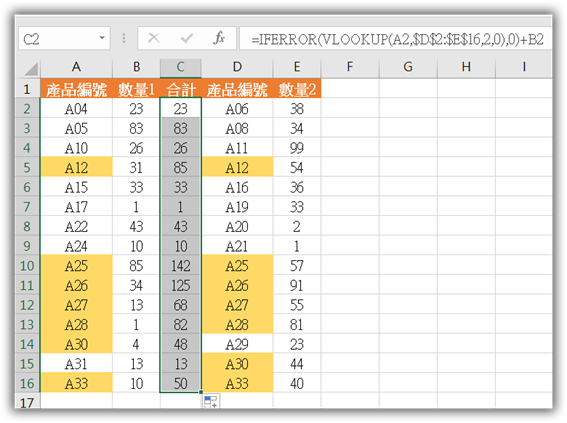
Task: Click header cell 數量1
Action: pyautogui.click(x=136, y=89)
